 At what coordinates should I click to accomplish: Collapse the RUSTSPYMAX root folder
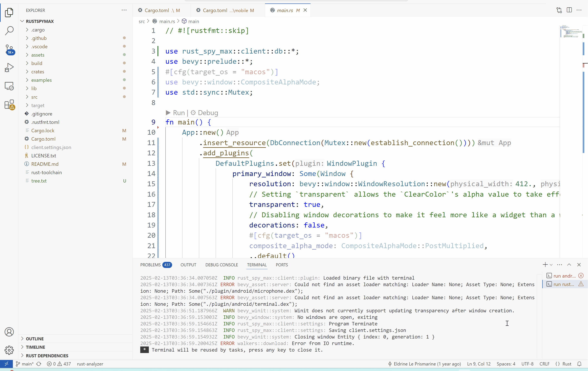(x=76, y=21)
